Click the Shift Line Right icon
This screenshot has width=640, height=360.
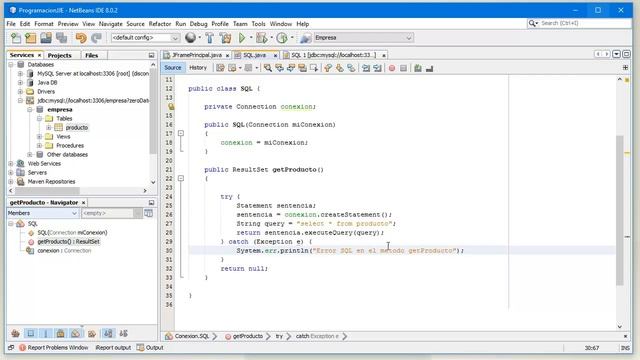click(377, 68)
